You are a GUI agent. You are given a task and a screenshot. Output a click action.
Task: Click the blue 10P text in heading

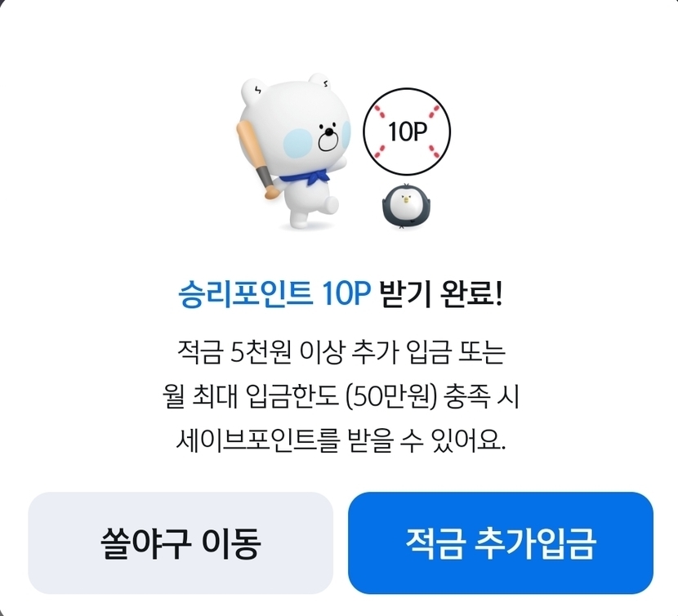(x=346, y=295)
